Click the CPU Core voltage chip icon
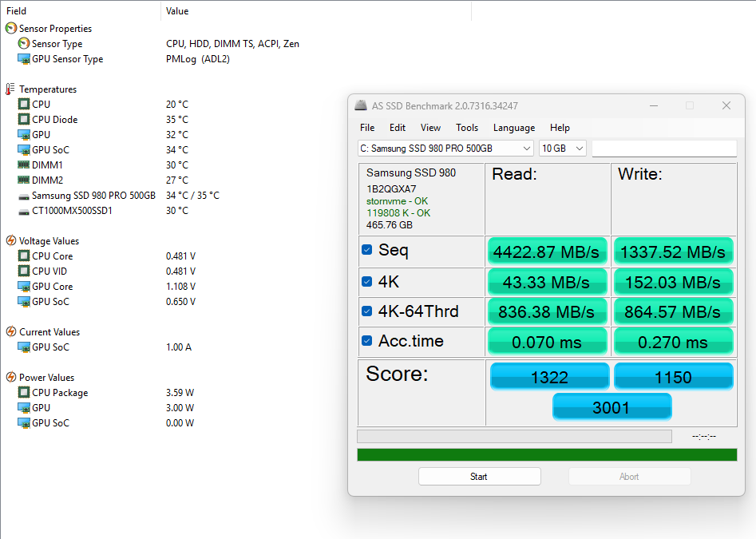756x539 pixels. pos(24,256)
